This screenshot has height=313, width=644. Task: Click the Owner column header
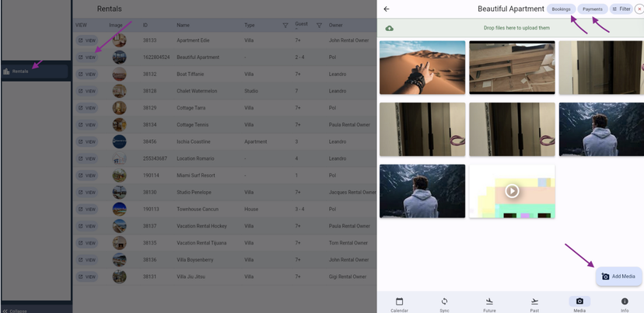335,26
